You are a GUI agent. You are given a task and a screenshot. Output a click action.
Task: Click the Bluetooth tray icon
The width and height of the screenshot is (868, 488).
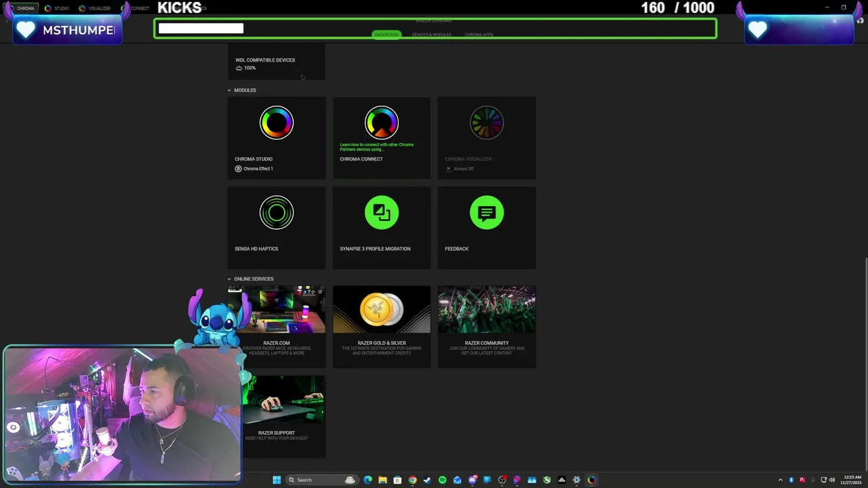791,480
